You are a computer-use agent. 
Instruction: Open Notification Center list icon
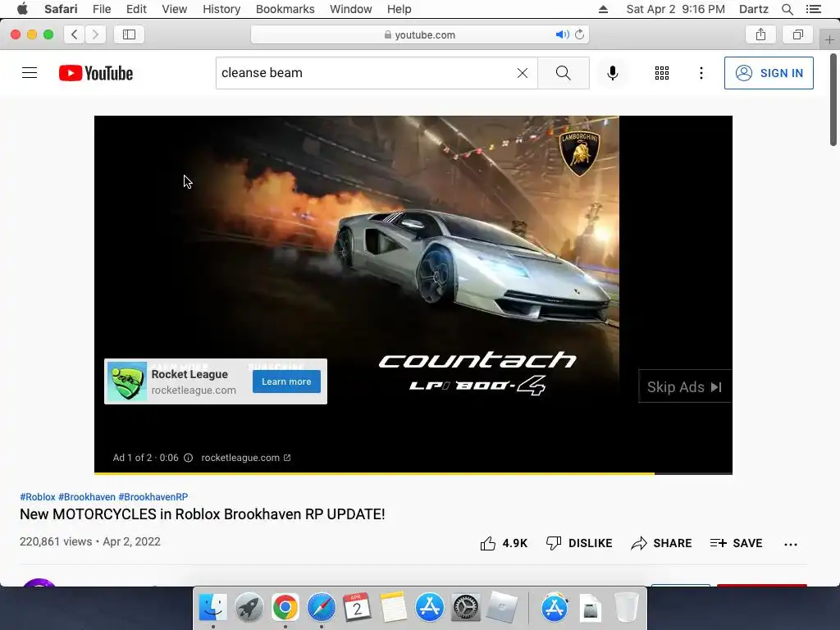pyautogui.click(x=813, y=9)
